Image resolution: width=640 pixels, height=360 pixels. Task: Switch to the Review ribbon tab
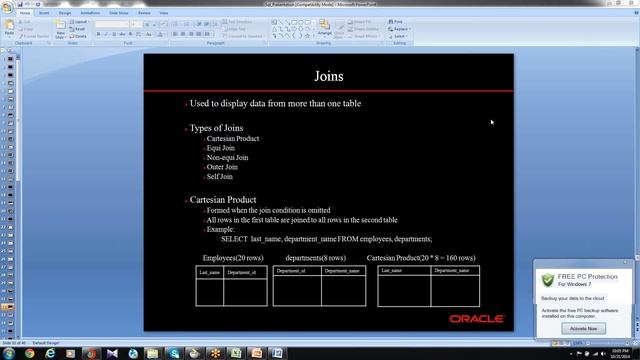144,13
